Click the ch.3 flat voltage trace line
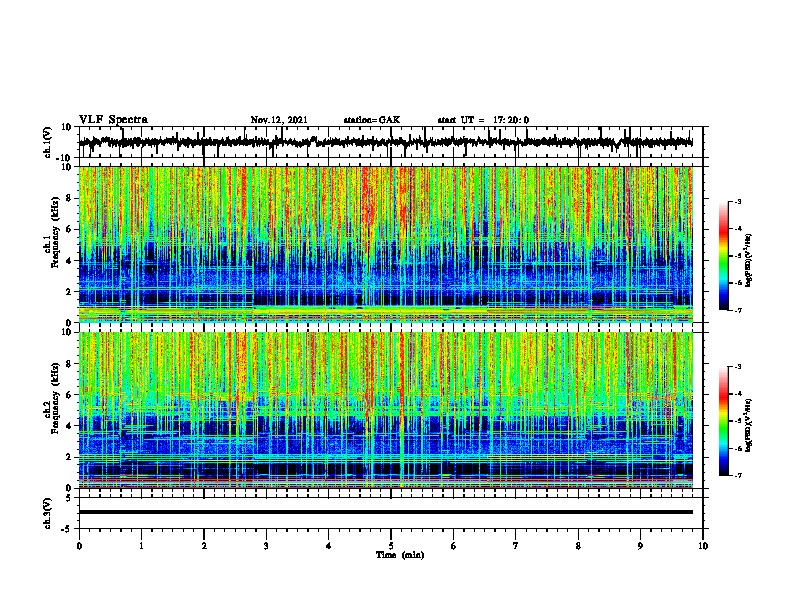This screenshot has width=792, height=612. point(385,512)
